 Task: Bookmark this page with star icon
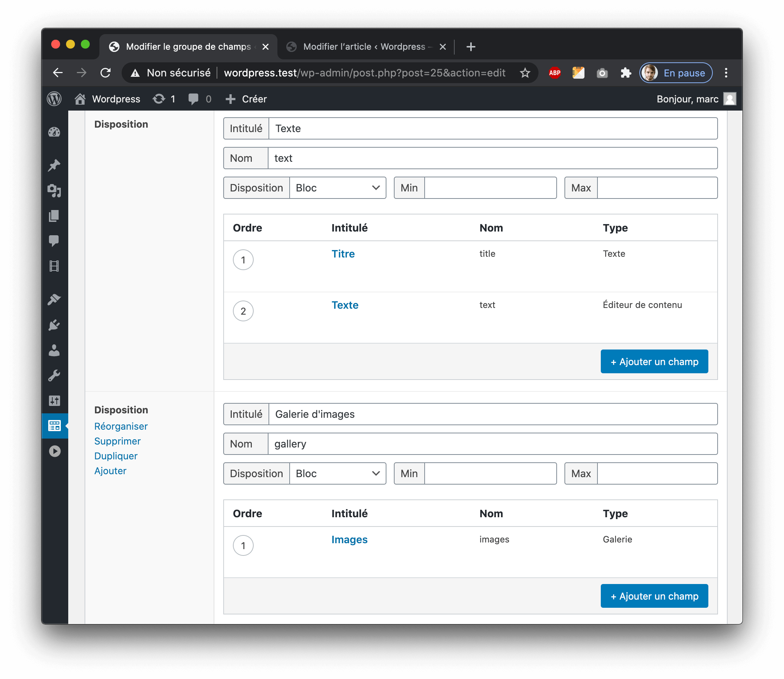[524, 73]
